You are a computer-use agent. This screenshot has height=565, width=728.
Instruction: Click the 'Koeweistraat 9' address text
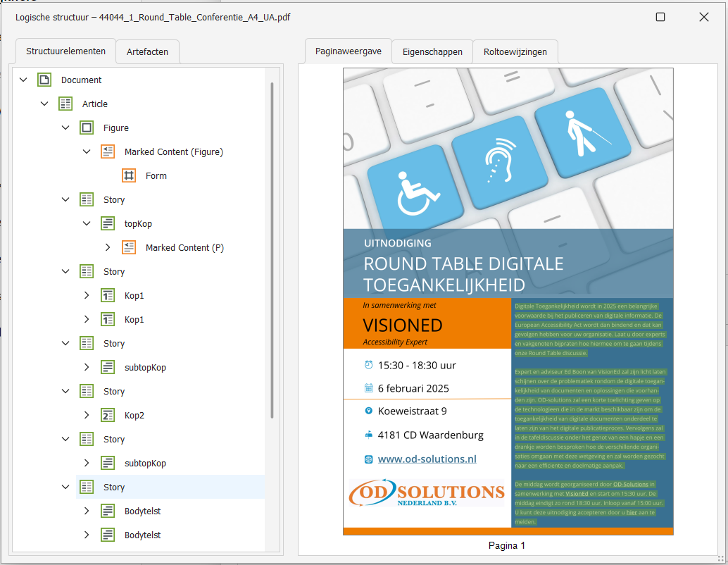[x=413, y=411]
